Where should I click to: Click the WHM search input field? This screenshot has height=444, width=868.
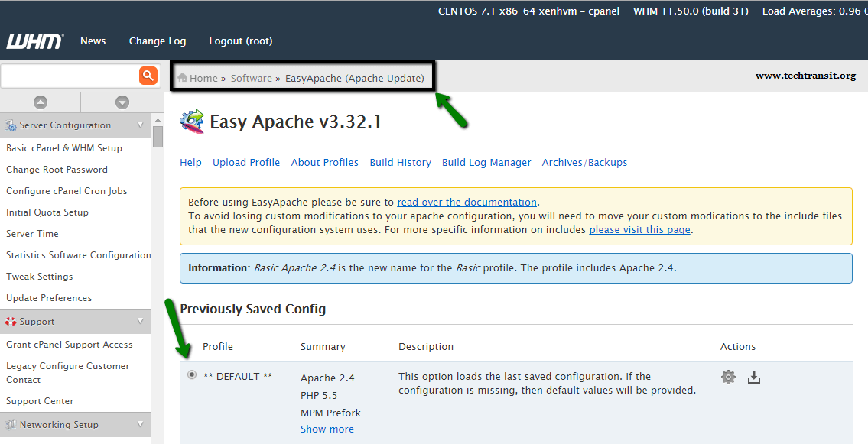point(70,76)
